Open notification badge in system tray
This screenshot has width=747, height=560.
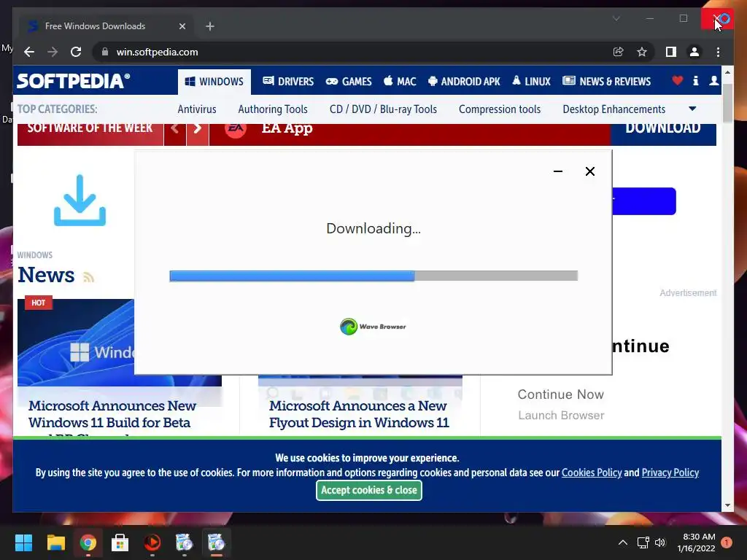click(727, 542)
